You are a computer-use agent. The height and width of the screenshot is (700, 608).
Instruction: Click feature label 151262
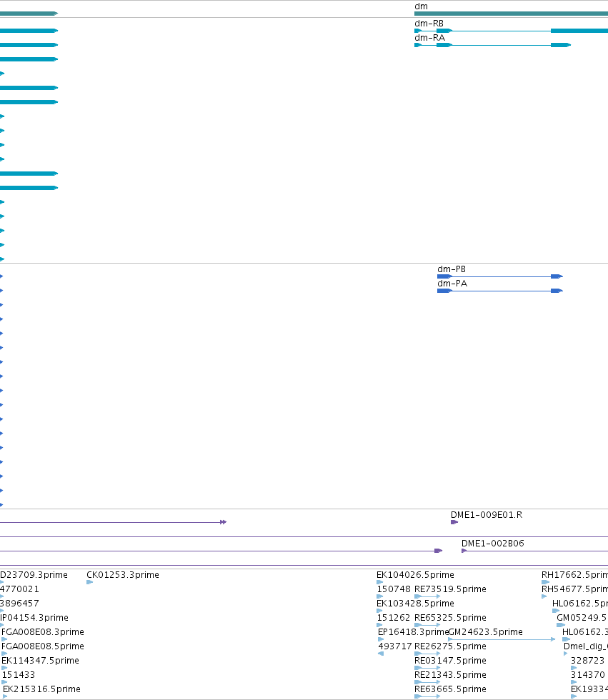(393, 618)
